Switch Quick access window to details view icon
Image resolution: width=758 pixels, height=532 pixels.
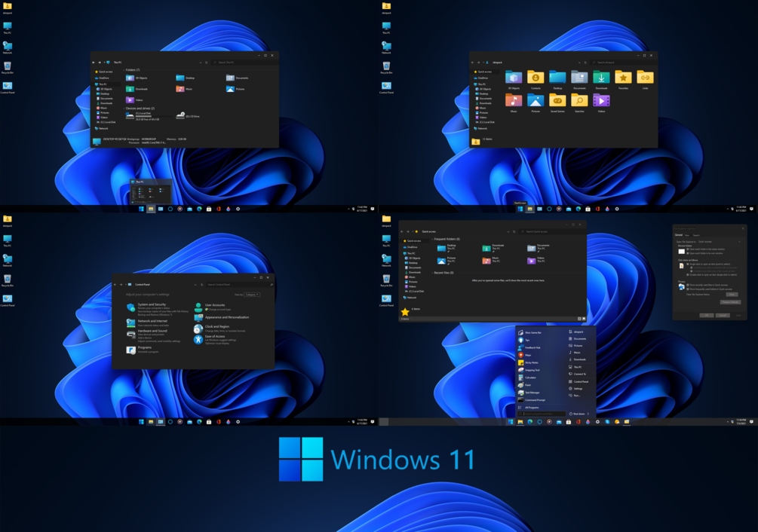point(579,319)
